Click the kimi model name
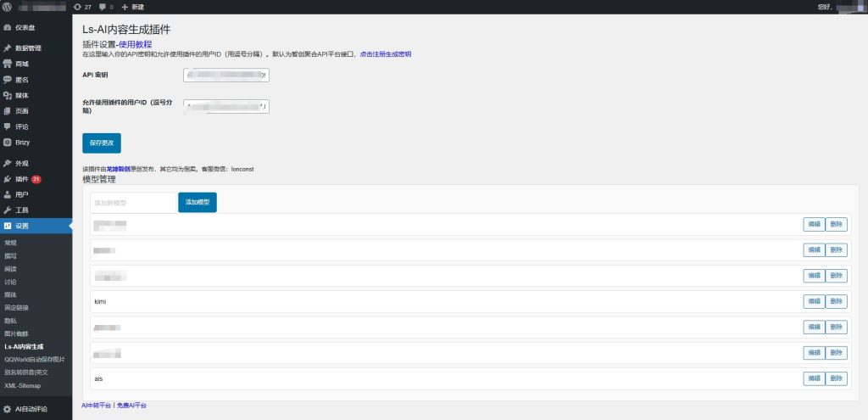 (x=100, y=302)
